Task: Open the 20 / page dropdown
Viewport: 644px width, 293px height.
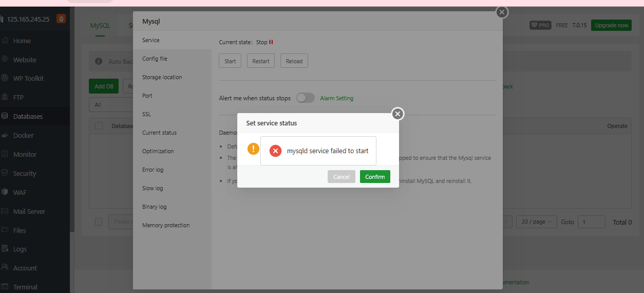Action: [x=536, y=222]
